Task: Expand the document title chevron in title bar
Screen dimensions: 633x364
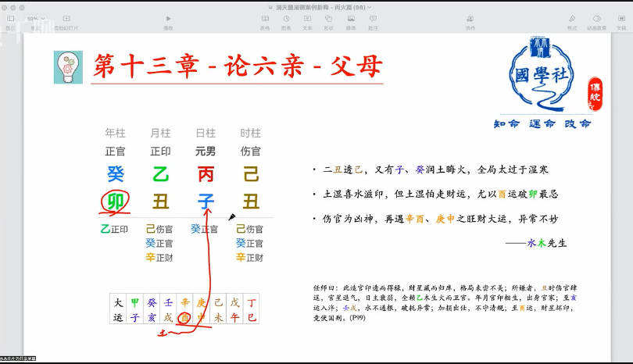Action: 369,7
